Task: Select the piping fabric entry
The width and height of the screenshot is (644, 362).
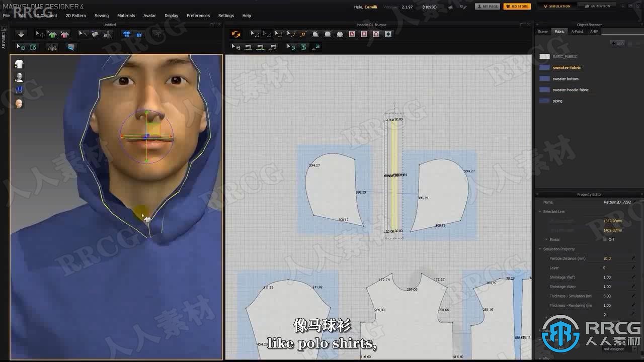Action: [x=557, y=101]
